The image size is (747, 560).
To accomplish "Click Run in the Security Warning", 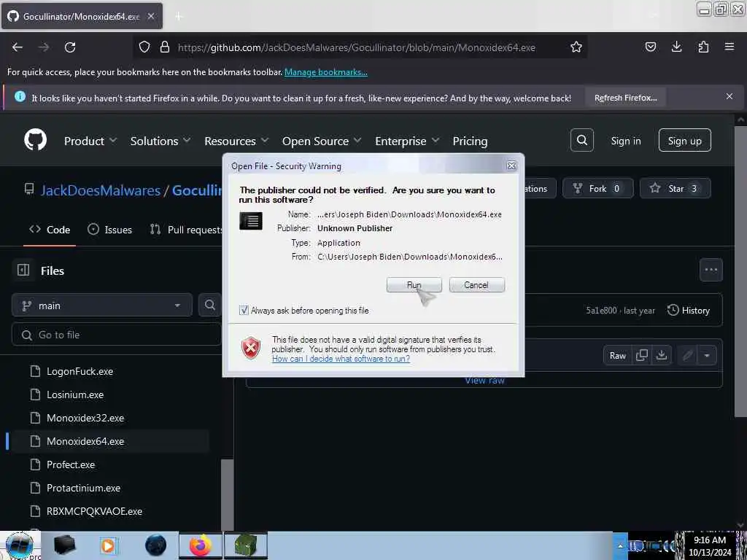I will point(414,285).
